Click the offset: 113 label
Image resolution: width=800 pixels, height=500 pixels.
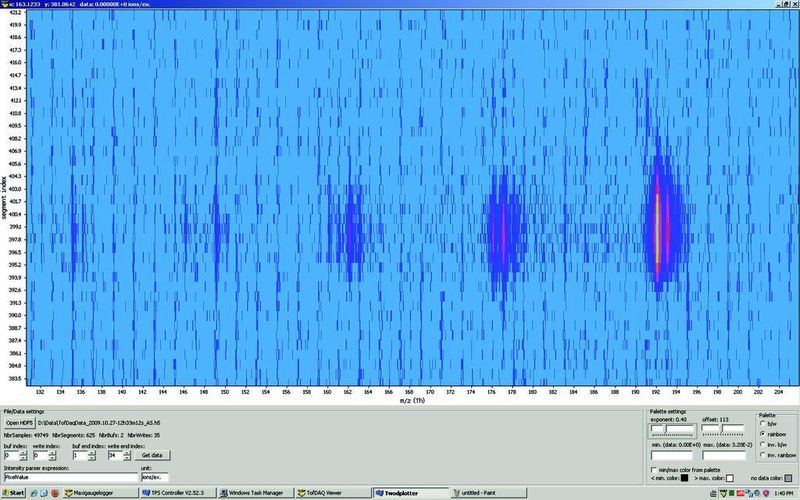tap(715, 419)
